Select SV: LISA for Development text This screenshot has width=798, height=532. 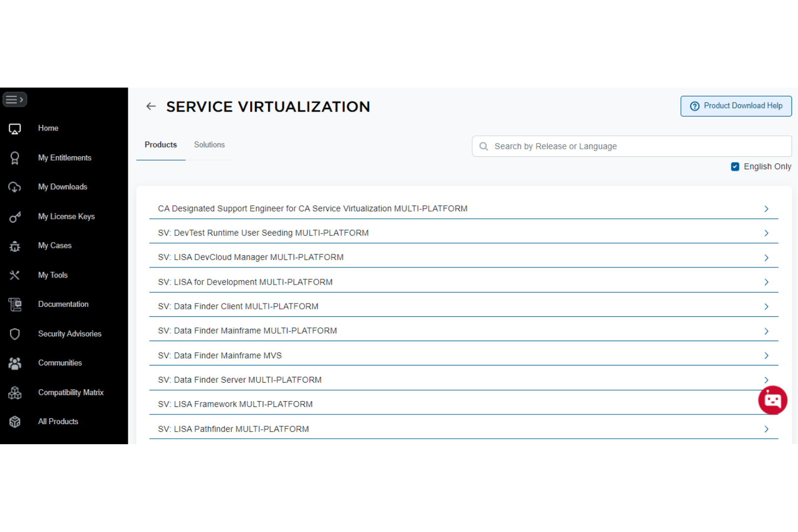pyautogui.click(x=245, y=282)
